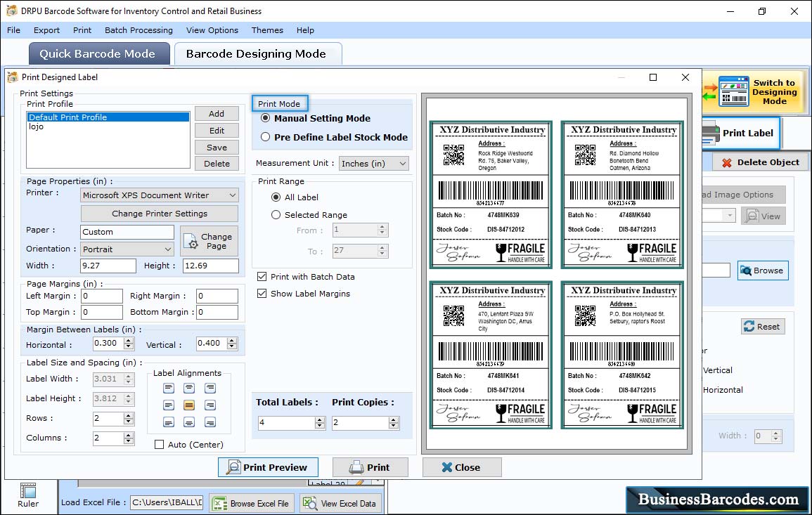Click disabled View button in background
The image size is (812, 515).
pos(763,216)
